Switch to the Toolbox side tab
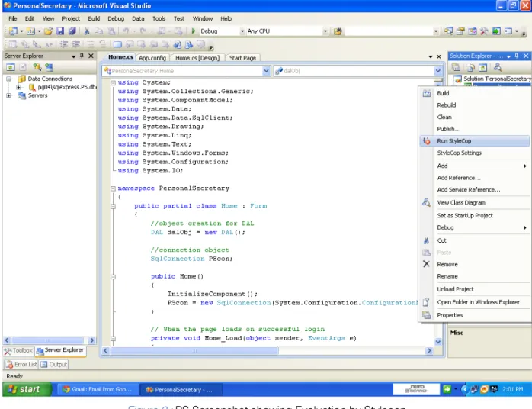 [18, 350]
